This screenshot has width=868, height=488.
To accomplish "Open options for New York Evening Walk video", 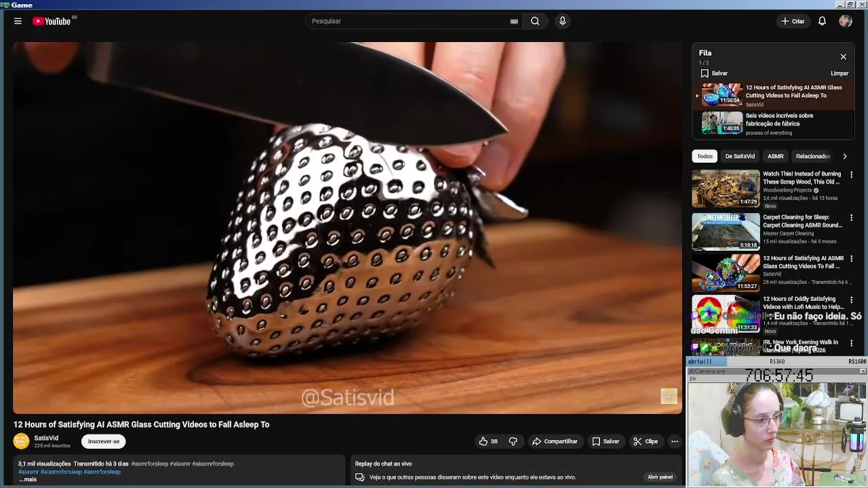I will click(x=851, y=343).
